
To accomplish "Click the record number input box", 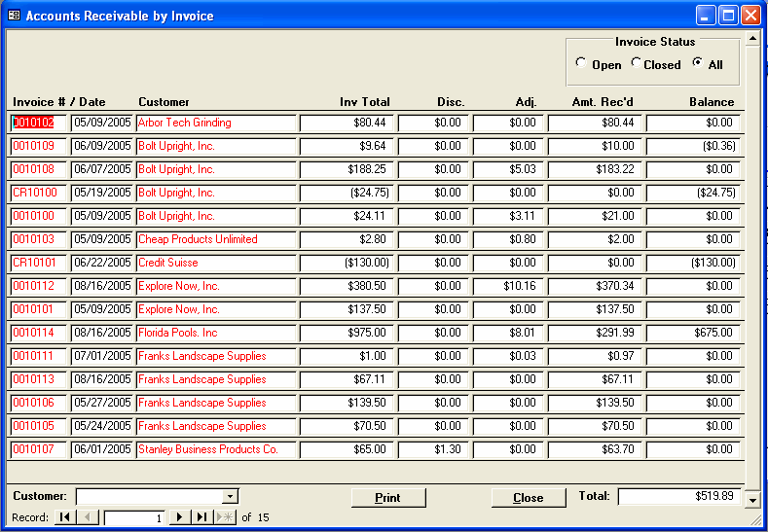I will click(x=134, y=517).
